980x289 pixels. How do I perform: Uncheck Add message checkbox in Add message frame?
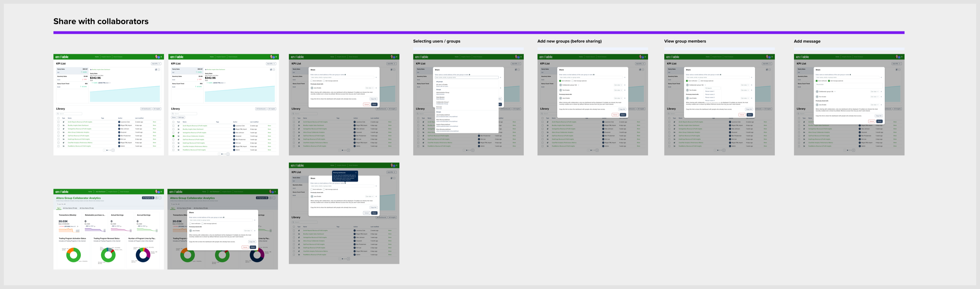pos(829,81)
